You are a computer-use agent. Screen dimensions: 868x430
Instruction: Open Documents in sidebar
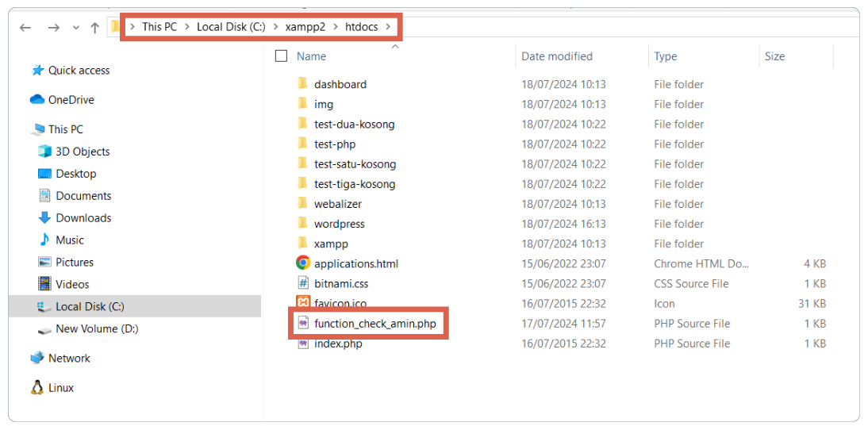click(83, 195)
